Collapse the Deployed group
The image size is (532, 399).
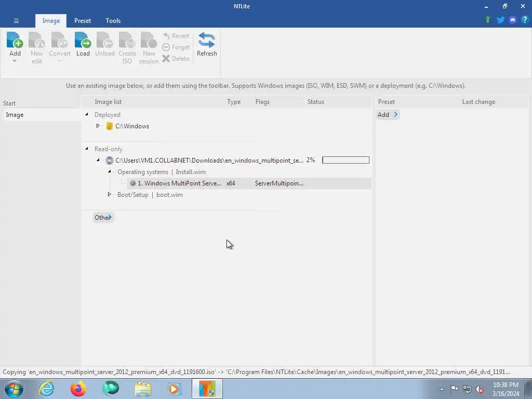click(x=87, y=114)
